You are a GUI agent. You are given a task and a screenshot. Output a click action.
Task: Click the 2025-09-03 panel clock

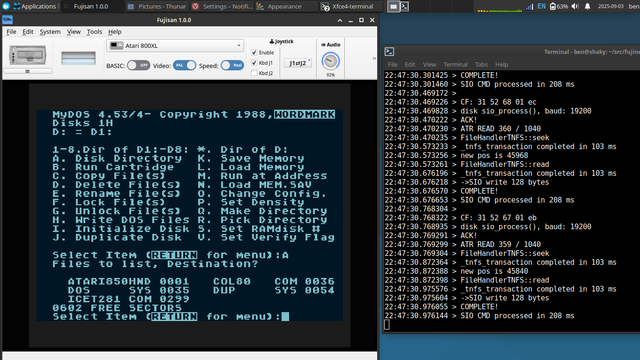point(611,6)
